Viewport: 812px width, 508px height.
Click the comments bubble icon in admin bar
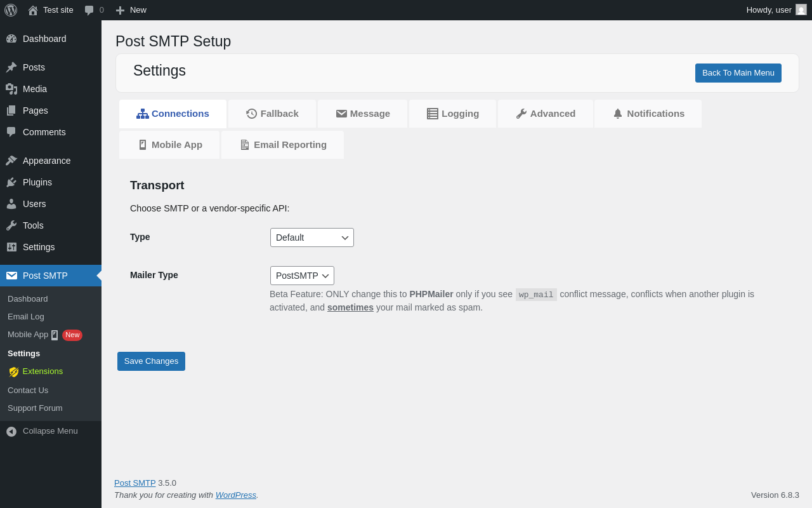point(89,10)
